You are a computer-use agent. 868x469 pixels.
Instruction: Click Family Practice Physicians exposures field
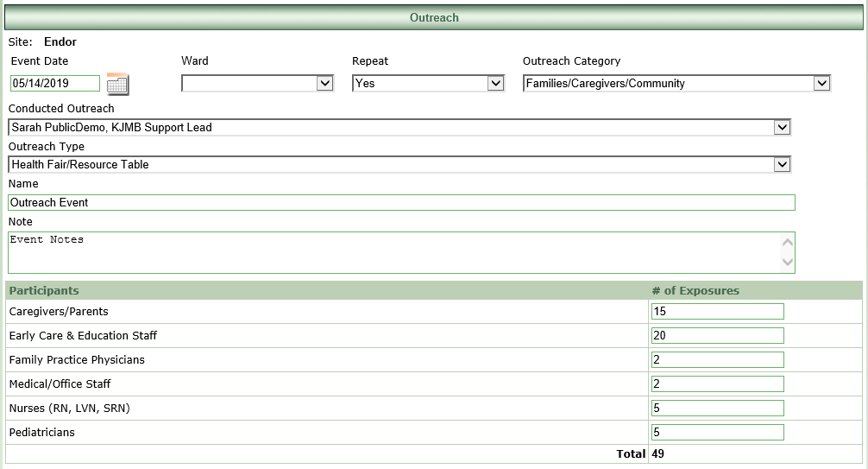coord(717,360)
